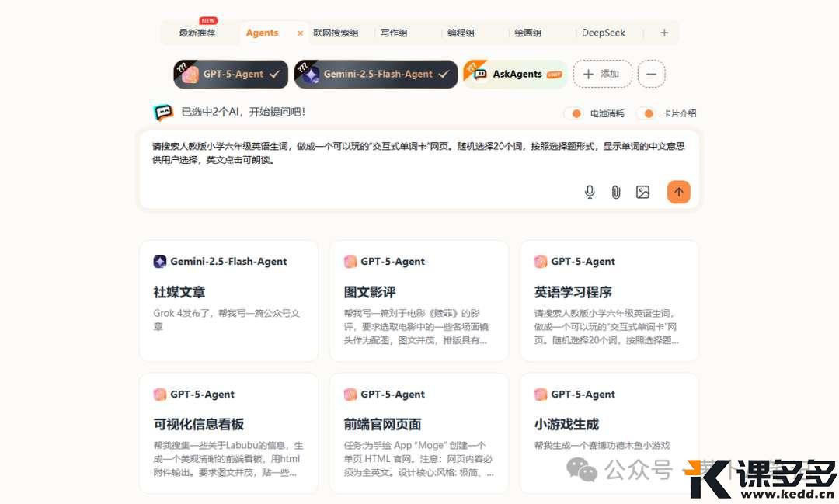Open the 写作组 tab
This screenshot has height=504, width=839.
394,33
